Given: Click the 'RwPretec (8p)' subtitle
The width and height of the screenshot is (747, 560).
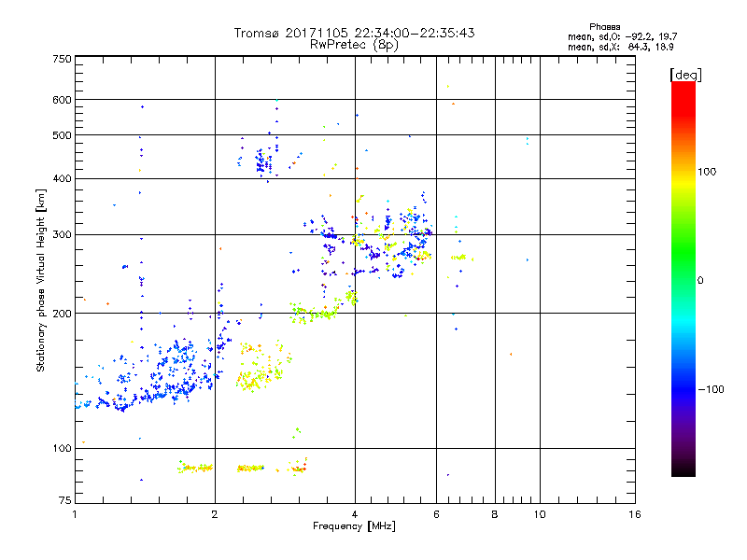Looking at the screenshot, I should [x=354, y=45].
